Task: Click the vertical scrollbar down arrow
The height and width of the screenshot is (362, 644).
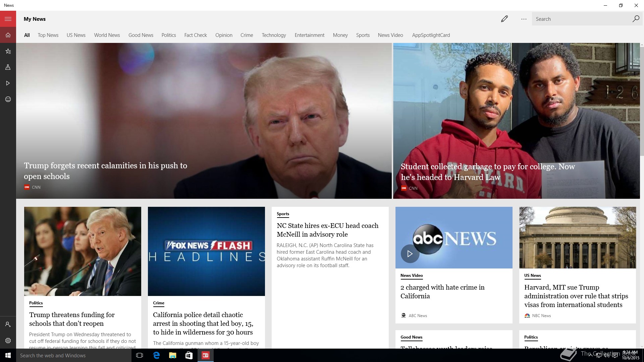Action: tap(642, 346)
